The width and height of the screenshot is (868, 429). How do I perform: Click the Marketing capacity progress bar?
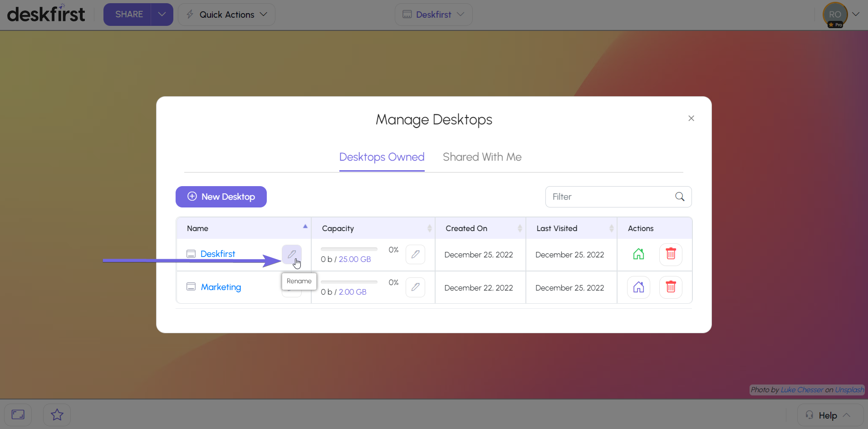[x=349, y=282]
